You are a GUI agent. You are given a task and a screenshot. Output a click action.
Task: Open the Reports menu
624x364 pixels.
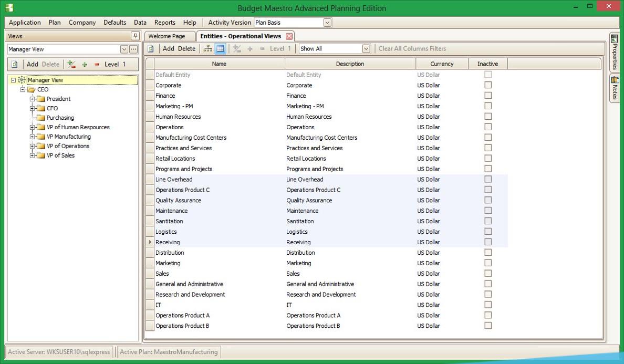[165, 23]
